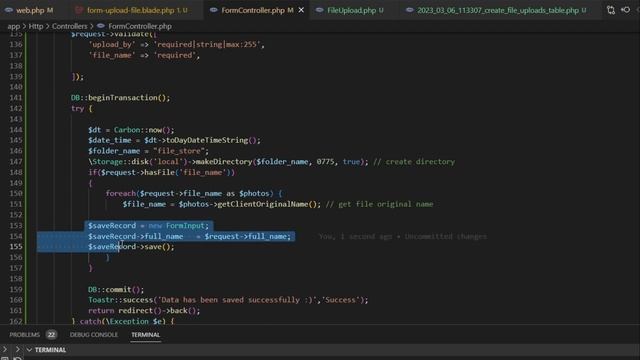The width and height of the screenshot is (640, 360).
Task: Click '$saveRecord = new FormInput;' line
Action: tap(148, 225)
